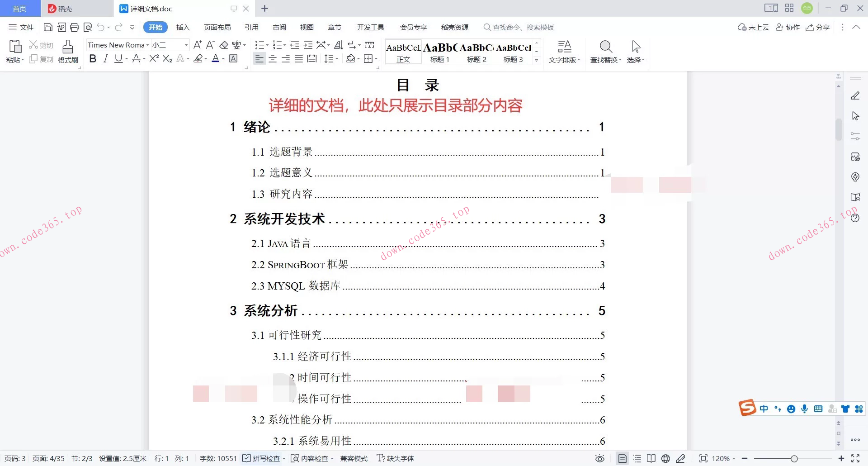Click the 文字排版 text layout icon

pos(564,51)
